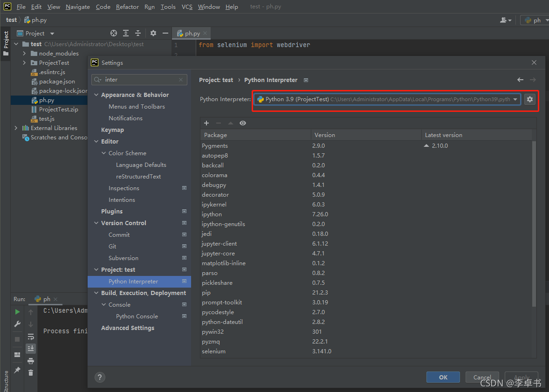The width and height of the screenshot is (549, 392).
Task: Open Plugins settings
Action: point(112,212)
